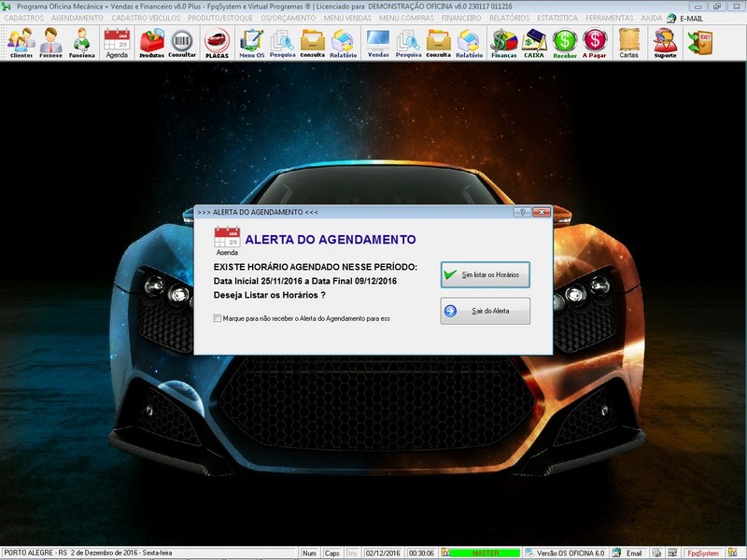747x560 pixels.
Task: Open the FINANCEIRO menu
Action: [461, 18]
